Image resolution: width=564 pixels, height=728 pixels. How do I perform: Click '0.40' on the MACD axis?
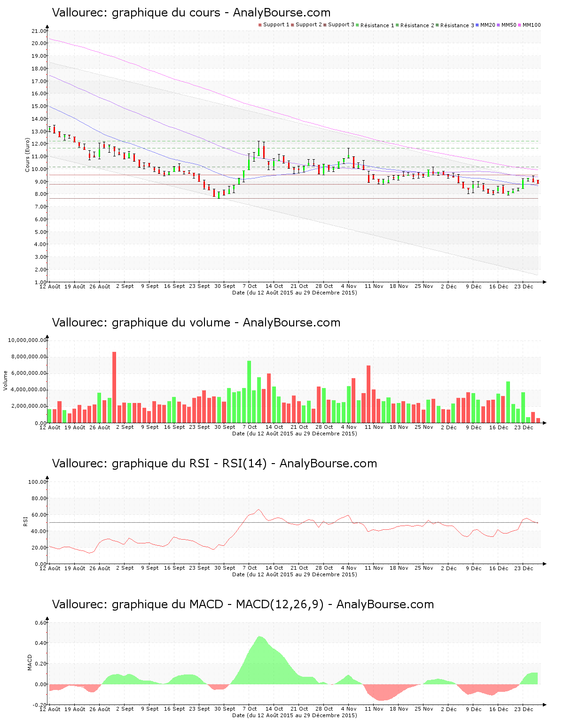(x=40, y=643)
